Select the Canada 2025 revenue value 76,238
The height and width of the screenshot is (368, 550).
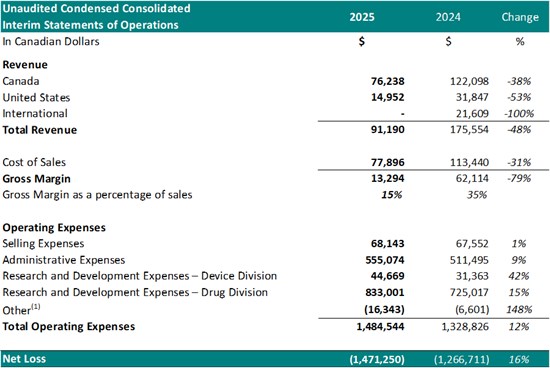[x=388, y=81]
